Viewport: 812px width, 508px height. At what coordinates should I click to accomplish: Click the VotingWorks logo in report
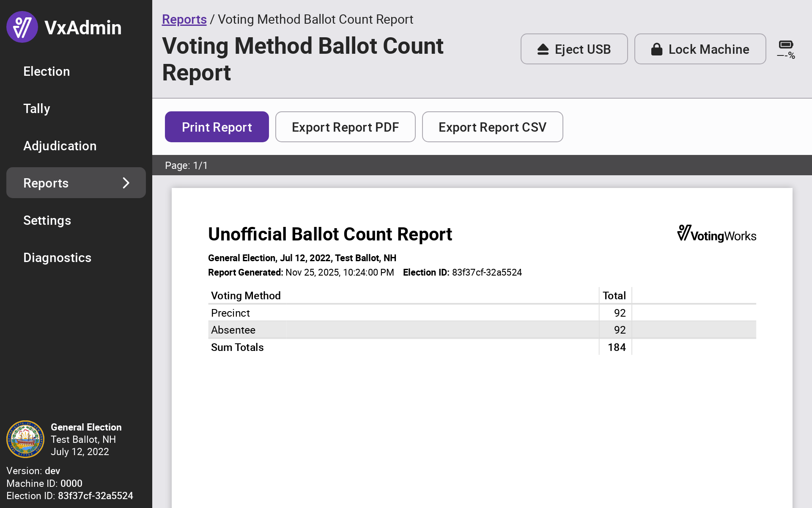point(716,234)
